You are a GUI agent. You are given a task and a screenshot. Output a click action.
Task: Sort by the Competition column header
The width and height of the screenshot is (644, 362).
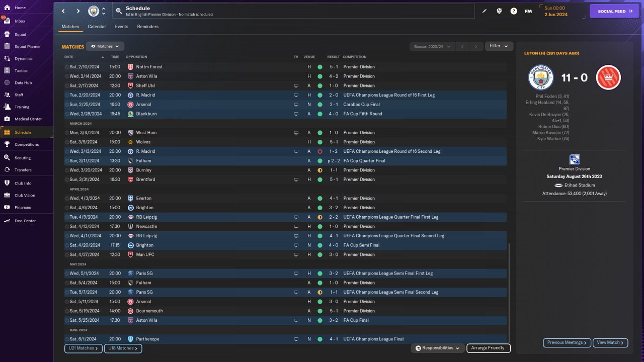[x=355, y=57]
